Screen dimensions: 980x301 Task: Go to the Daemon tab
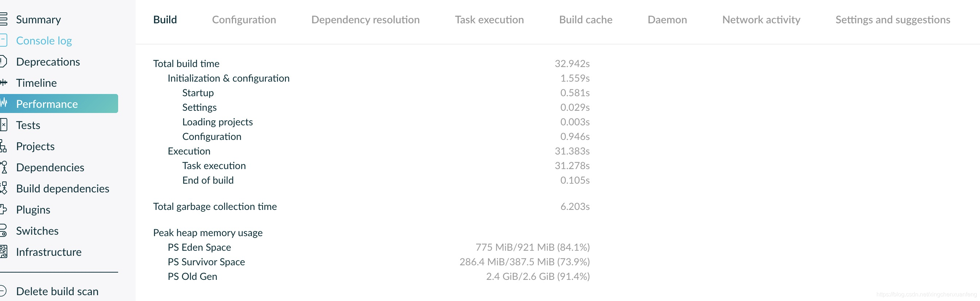667,20
